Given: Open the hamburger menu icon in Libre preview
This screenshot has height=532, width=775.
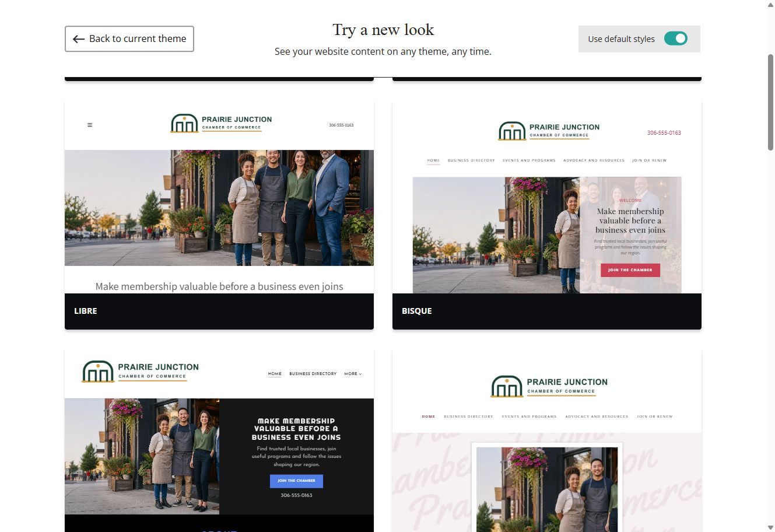Looking at the screenshot, I should [x=90, y=125].
